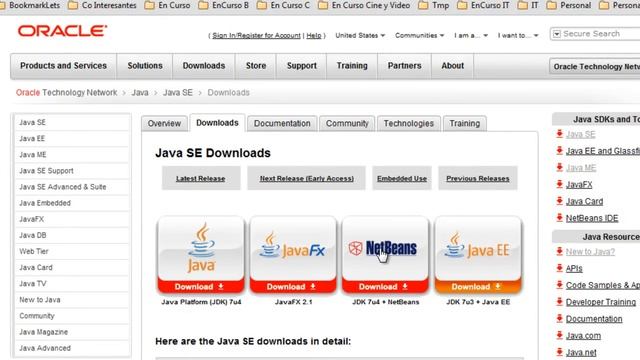Click Next Release (Early Access) link

coord(307,178)
